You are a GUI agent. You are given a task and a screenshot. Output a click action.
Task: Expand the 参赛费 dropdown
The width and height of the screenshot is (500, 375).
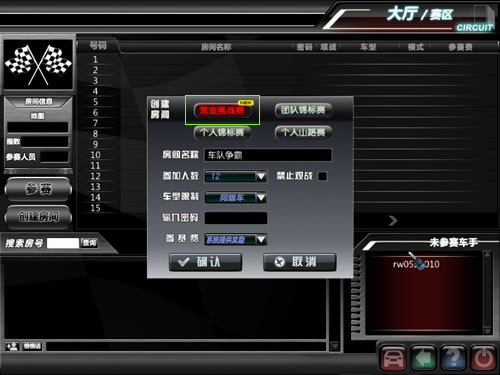261,239
